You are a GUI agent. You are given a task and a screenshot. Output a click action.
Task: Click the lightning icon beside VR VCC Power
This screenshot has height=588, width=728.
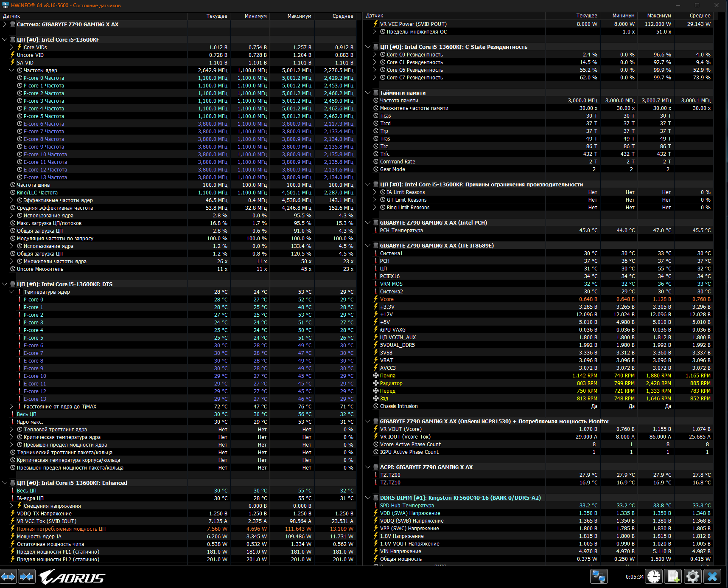[x=375, y=24]
